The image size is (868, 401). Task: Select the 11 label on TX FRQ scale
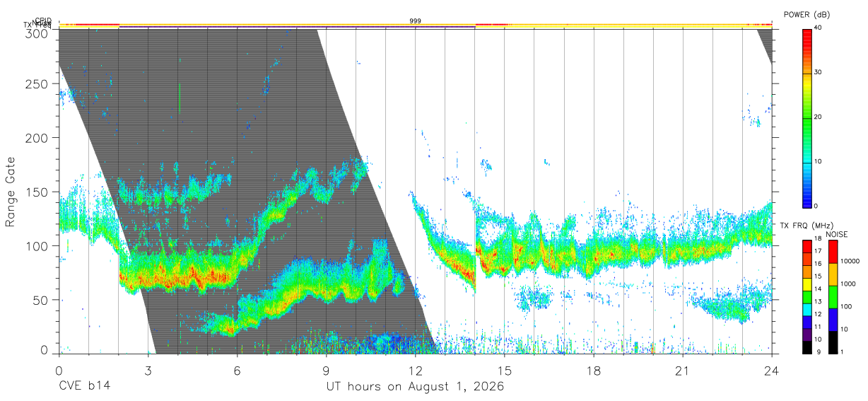[x=819, y=327]
